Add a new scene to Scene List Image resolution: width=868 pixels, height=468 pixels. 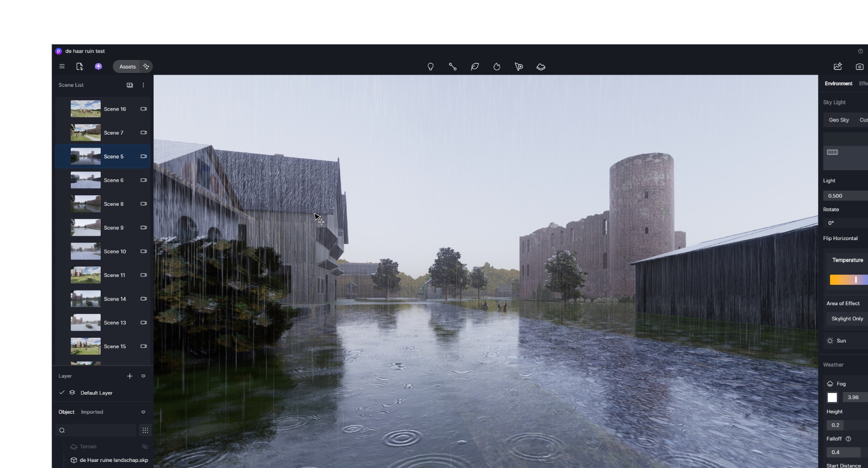(x=130, y=85)
